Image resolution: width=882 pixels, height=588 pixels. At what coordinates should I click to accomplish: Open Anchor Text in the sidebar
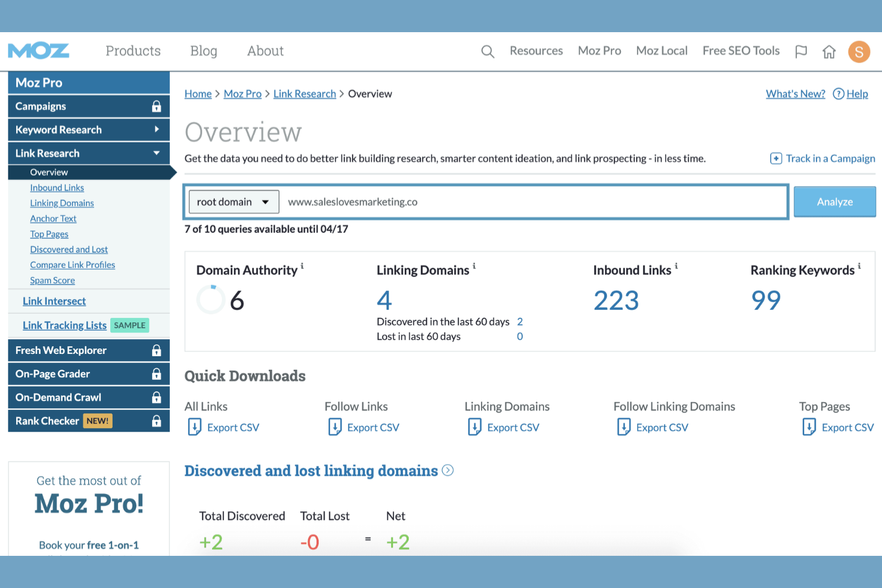point(53,218)
